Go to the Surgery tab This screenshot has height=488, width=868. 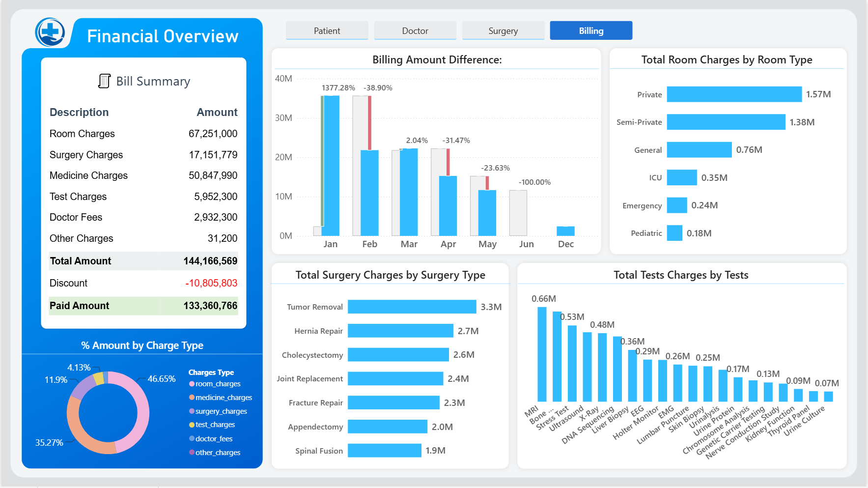(503, 30)
